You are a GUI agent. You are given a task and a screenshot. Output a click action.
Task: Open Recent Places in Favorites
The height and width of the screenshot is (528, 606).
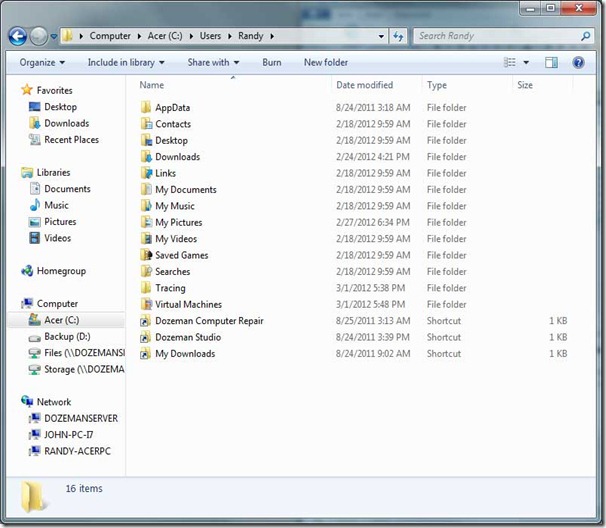click(x=71, y=140)
